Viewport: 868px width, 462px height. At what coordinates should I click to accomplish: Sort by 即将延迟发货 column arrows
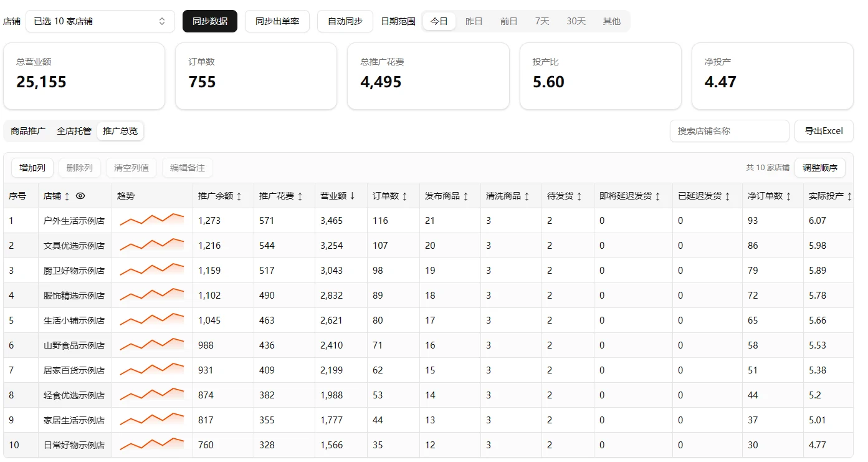click(657, 196)
